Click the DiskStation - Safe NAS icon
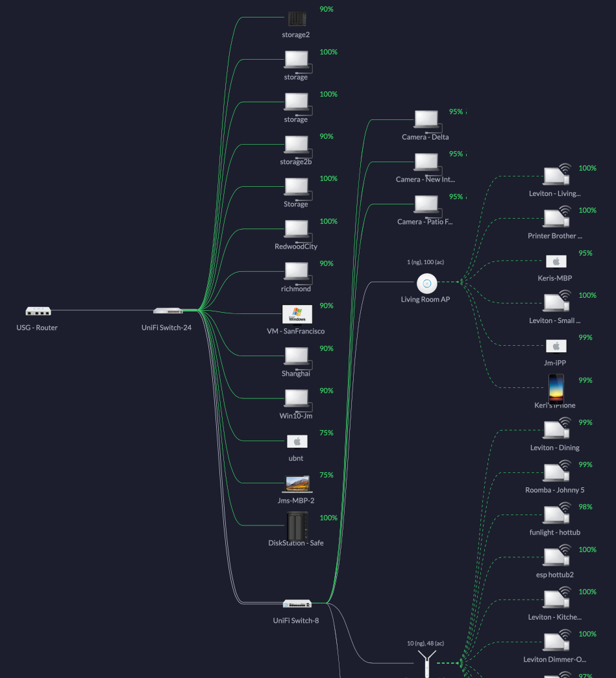This screenshot has height=678, width=616. tap(297, 526)
